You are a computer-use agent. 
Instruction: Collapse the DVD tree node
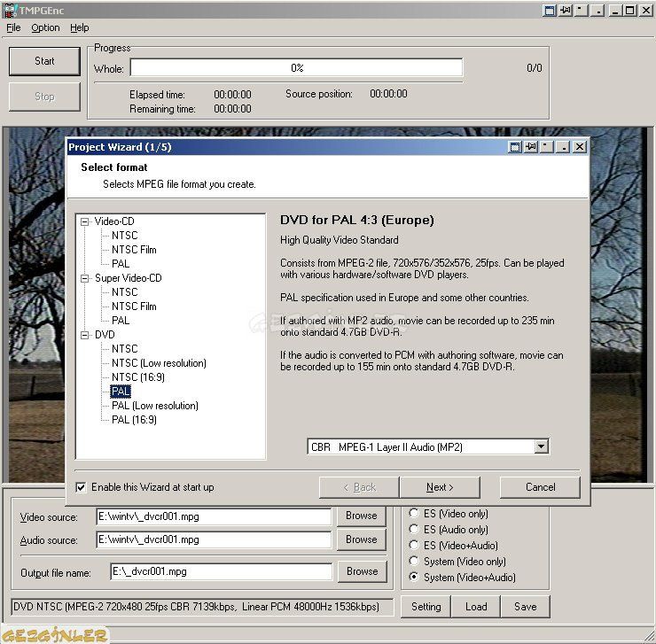tap(85, 335)
